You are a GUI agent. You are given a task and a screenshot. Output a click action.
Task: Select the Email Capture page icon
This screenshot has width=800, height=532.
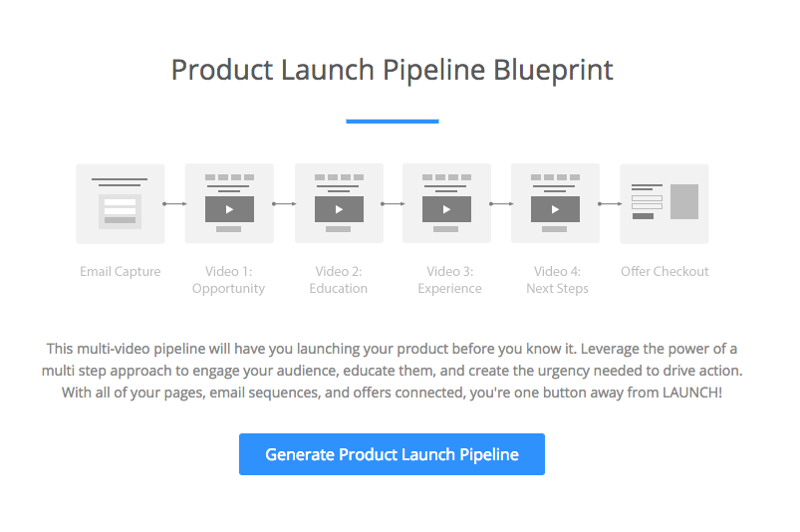coord(121,203)
